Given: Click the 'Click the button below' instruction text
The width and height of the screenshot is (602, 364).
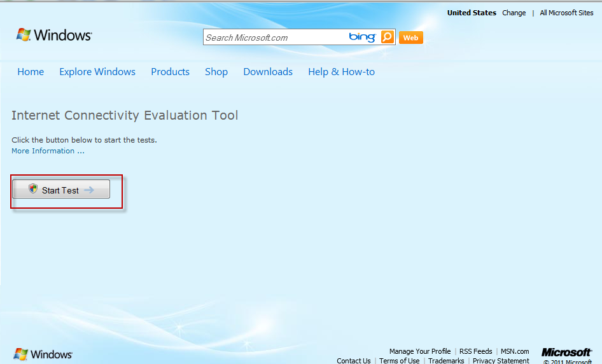Looking at the screenshot, I should 84,140.
